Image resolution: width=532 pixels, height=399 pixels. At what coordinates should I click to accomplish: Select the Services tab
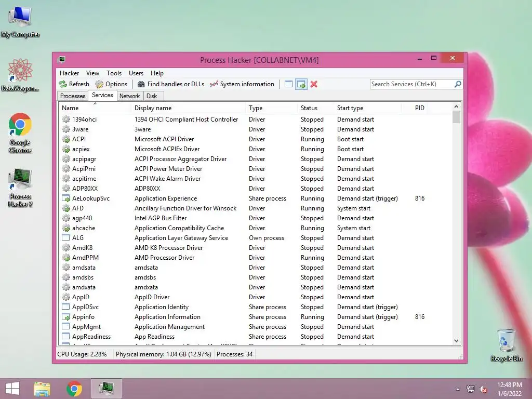click(102, 96)
